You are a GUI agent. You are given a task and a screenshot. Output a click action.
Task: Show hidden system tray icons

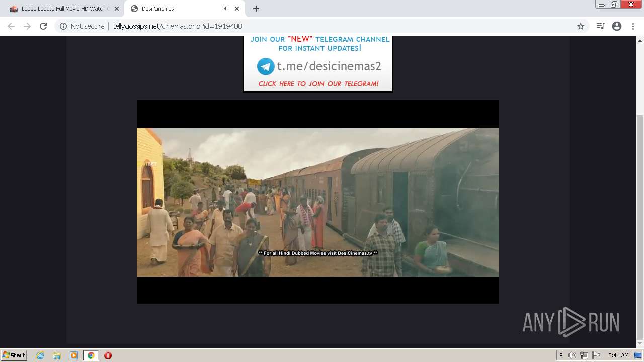tap(561, 355)
